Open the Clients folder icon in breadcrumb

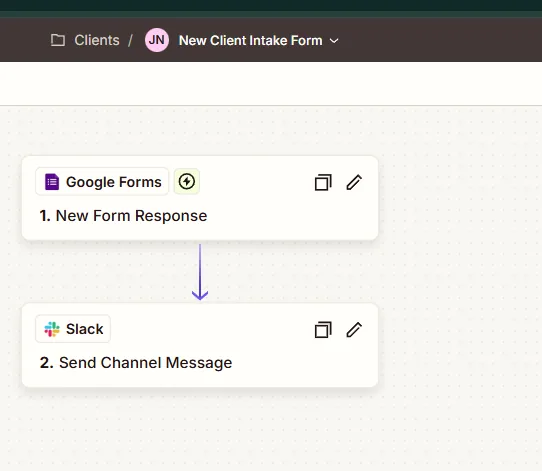coord(58,40)
